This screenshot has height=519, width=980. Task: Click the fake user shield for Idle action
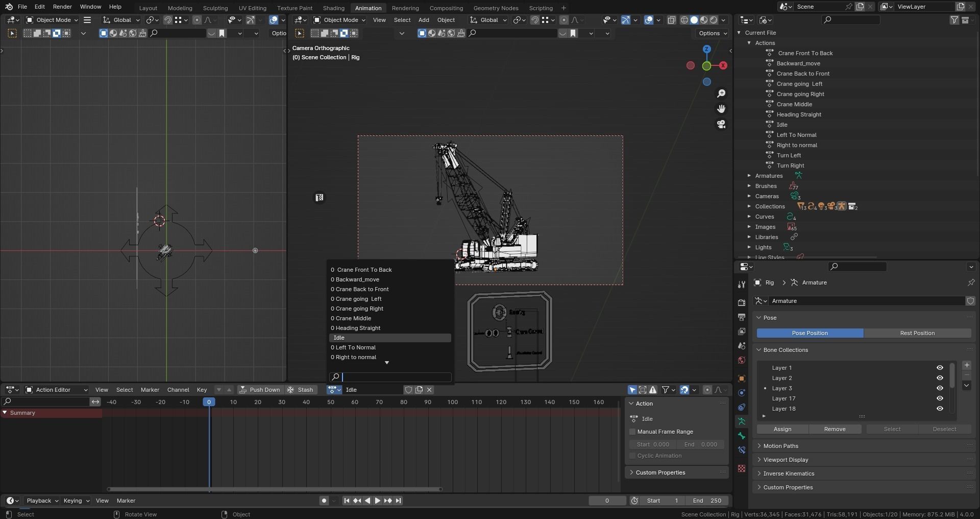(x=408, y=390)
